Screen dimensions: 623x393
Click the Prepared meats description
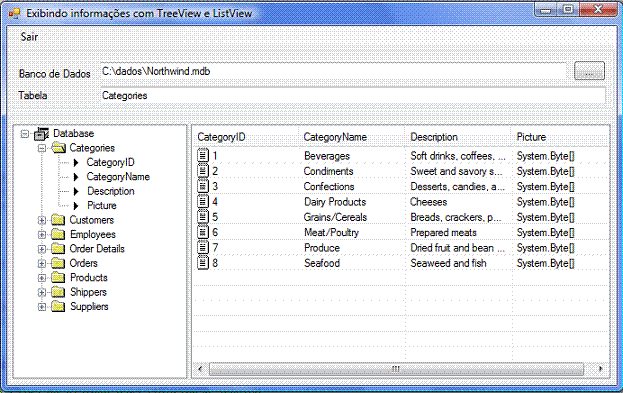pyautogui.click(x=443, y=232)
